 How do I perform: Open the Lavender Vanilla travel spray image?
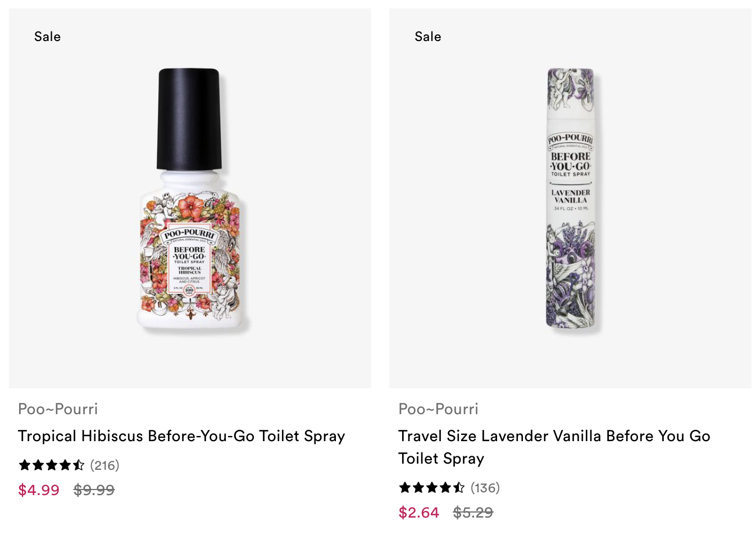pos(570,198)
